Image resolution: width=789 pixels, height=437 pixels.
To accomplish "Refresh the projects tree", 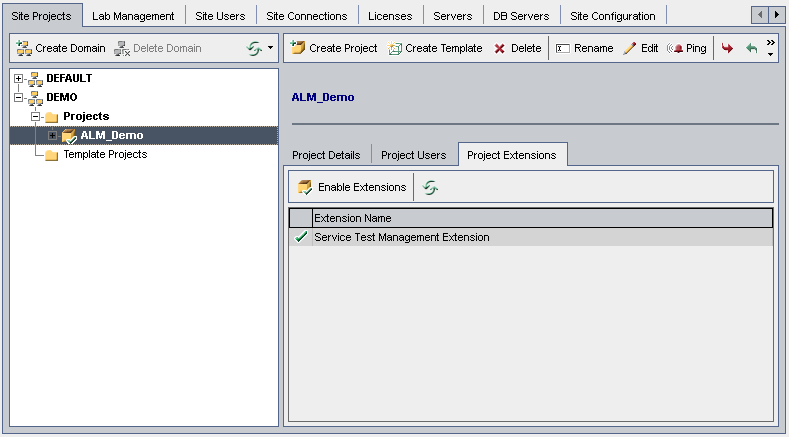I will pyautogui.click(x=255, y=48).
